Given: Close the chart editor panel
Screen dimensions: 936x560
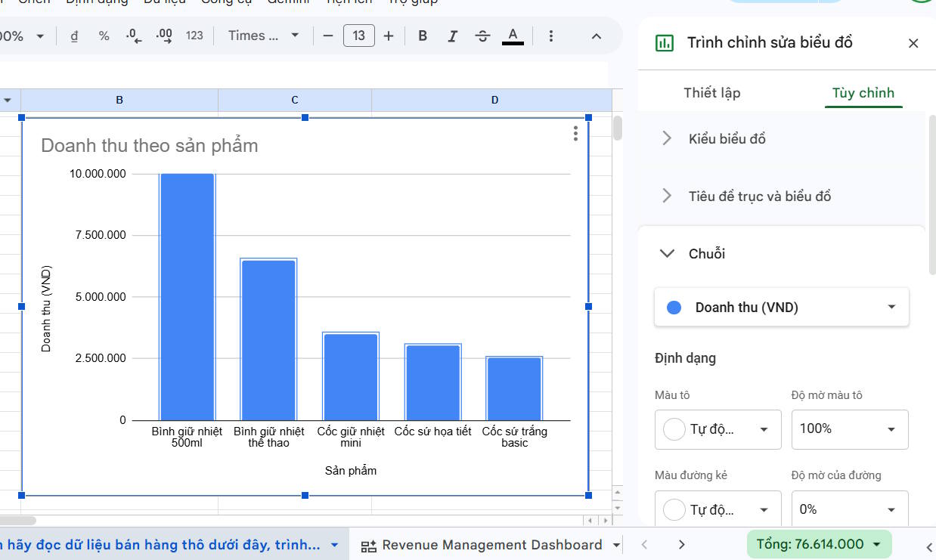Looking at the screenshot, I should pyautogui.click(x=913, y=43).
